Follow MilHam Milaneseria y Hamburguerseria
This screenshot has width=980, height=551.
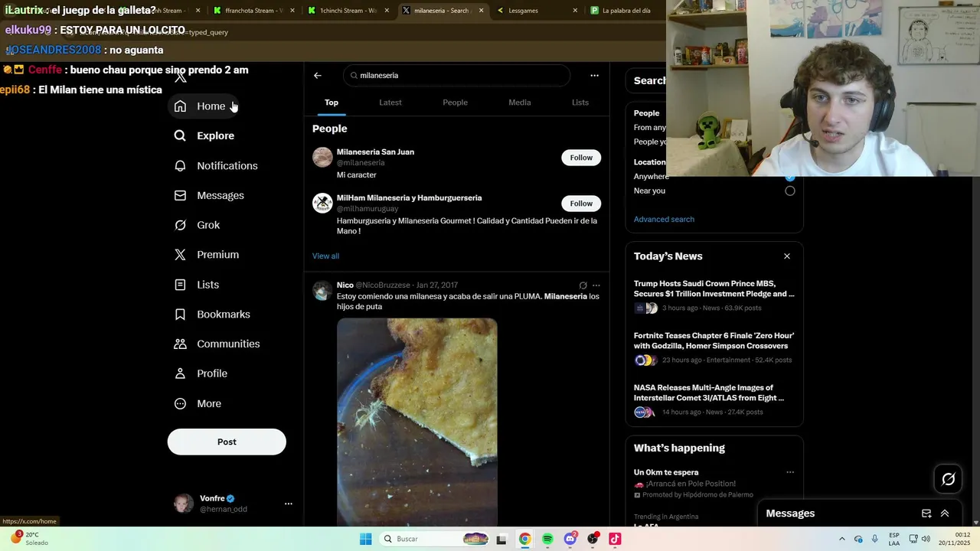click(x=581, y=204)
